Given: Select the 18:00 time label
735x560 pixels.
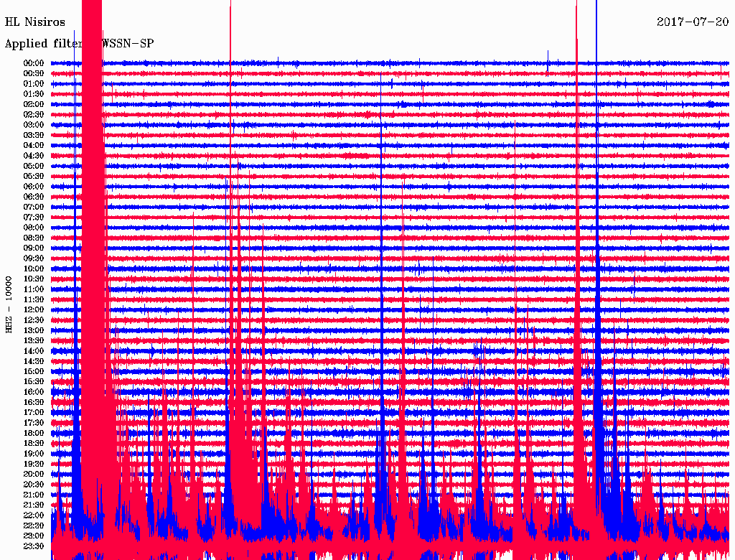Looking at the screenshot, I should 34,433.
